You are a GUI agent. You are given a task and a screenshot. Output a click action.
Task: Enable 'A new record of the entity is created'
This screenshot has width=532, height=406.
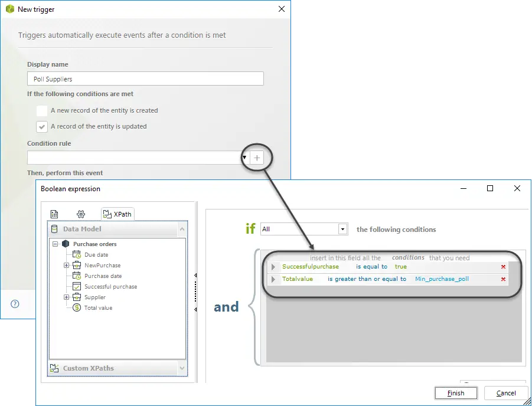(42, 110)
